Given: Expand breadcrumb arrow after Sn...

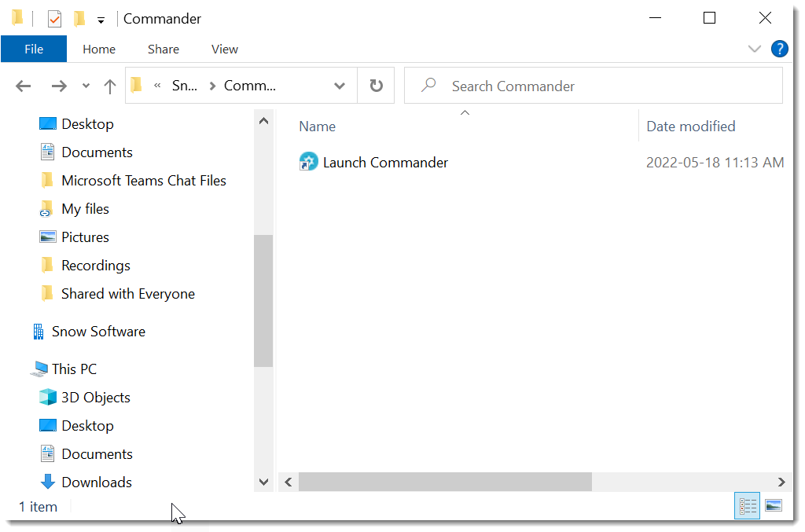Looking at the screenshot, I should click(212, 86).
